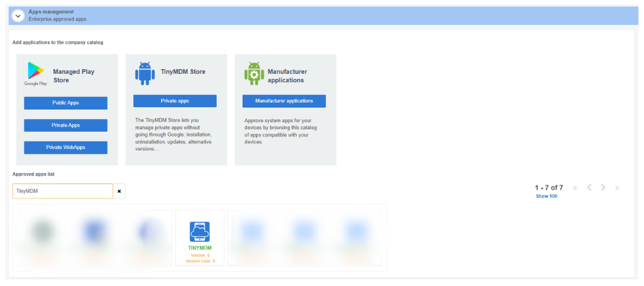Viewport: 644px width, 286px height.
Task: Open Public Apps in Managed Play Store
Action: point(66,103)
